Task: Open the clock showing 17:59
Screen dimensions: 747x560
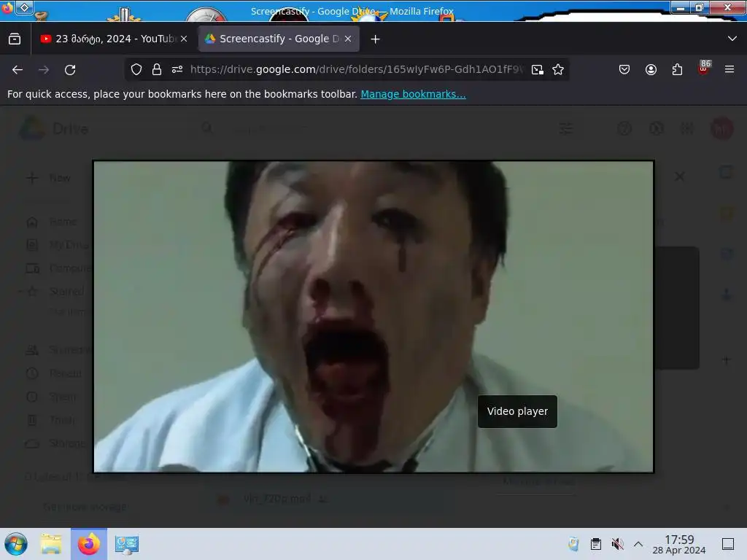Action: tap(679, 544)
